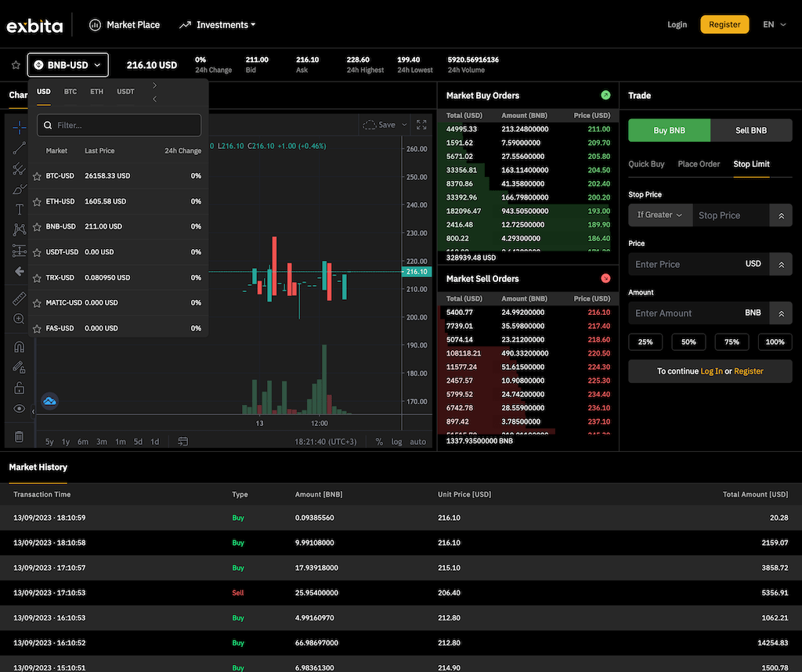Select the brush drawing tool
The height and width of the screenshot is (672, 802).
click(x=19, y=190)
